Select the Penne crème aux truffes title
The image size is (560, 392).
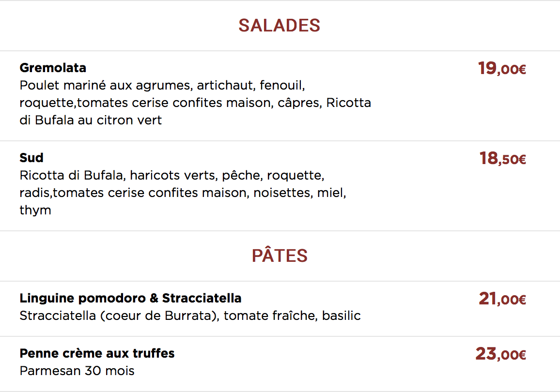pyautogui.click(x=97, y=353)
